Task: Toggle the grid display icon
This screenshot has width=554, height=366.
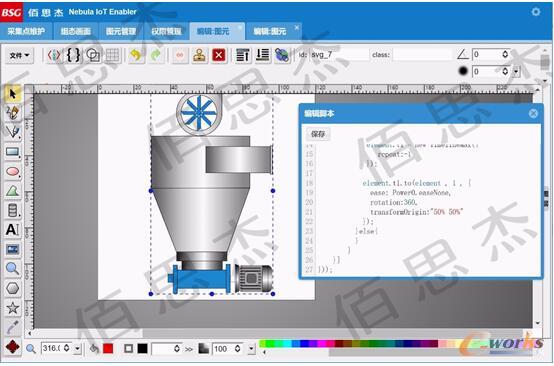Action: 113,55
